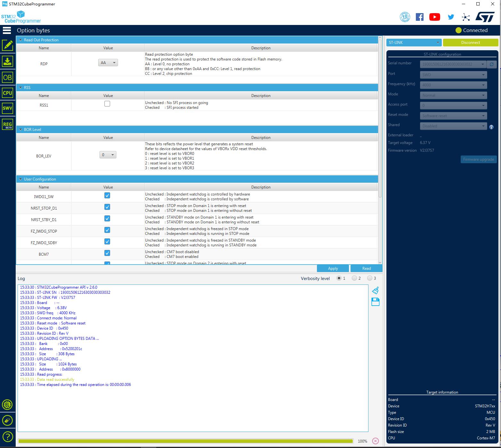Save the log with floppy icon

point(376,302)
